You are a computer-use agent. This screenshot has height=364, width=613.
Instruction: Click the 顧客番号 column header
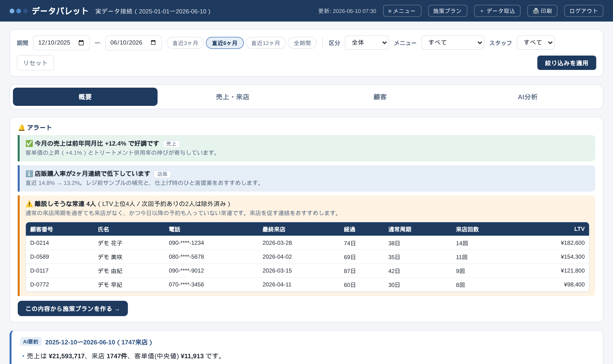click(x=41, y=229)
